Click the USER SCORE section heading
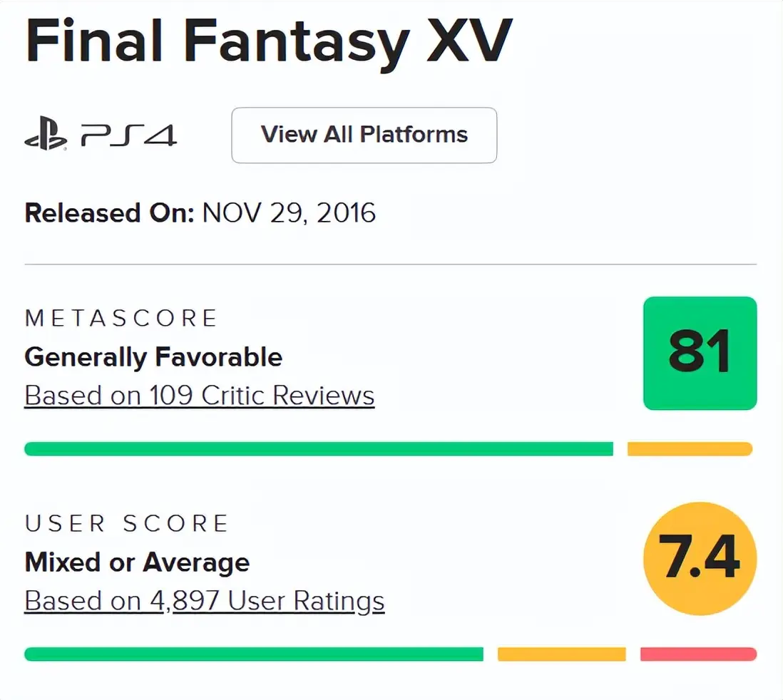The height and width of the screenshot is (700, 783). point(126,523)
